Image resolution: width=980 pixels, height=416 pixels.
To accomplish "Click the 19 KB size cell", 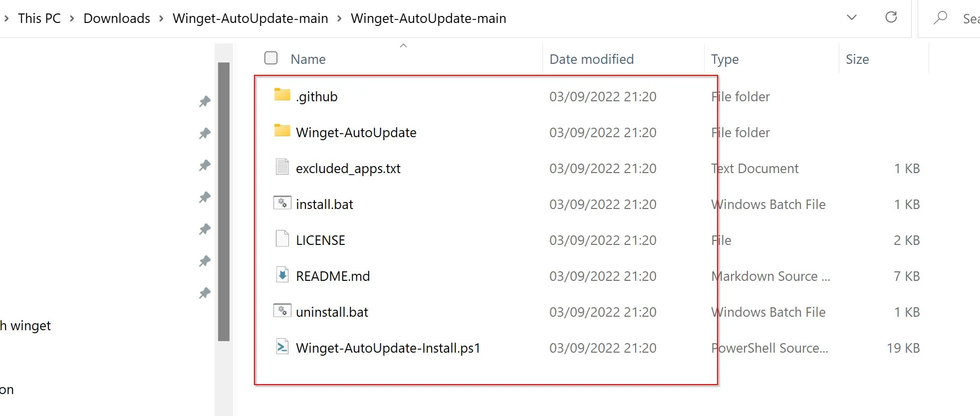I will click(x=903, y=348).
